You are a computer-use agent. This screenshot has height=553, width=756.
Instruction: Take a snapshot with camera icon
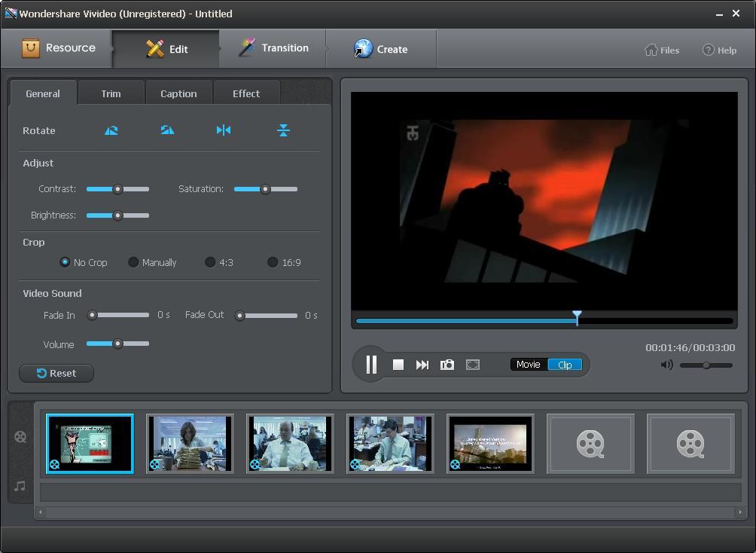pos(447,365)
